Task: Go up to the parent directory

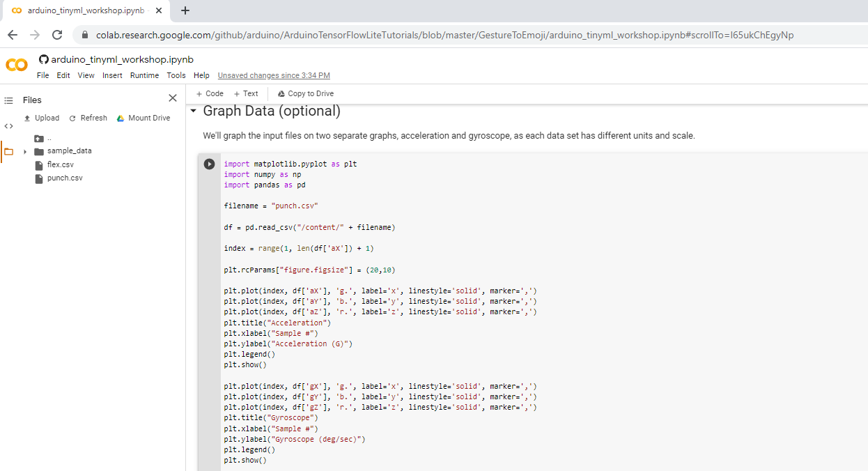Action: (x=40, y=138)
